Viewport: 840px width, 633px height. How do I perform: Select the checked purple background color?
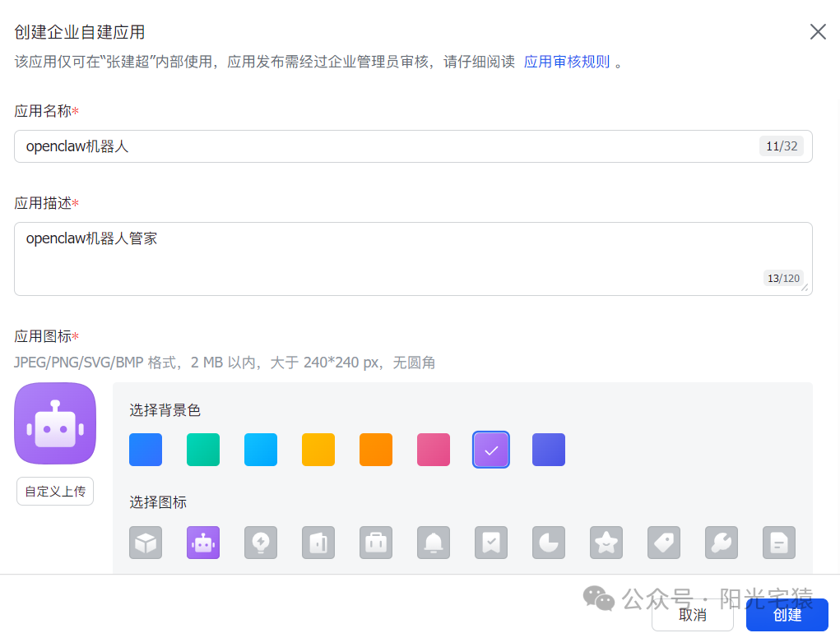(491, 450)
